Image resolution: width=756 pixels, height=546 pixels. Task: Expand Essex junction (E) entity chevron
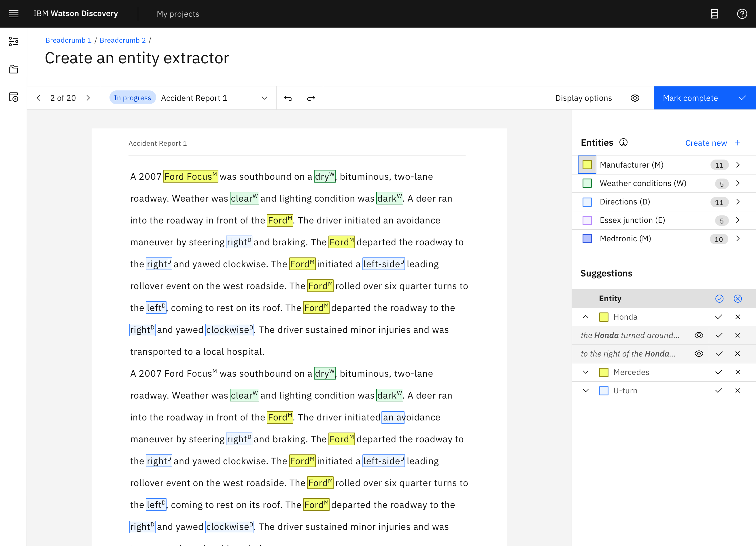738,220
